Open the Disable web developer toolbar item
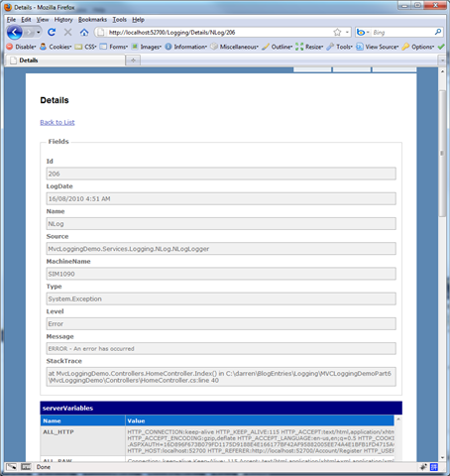 click(x=22, y=47)
